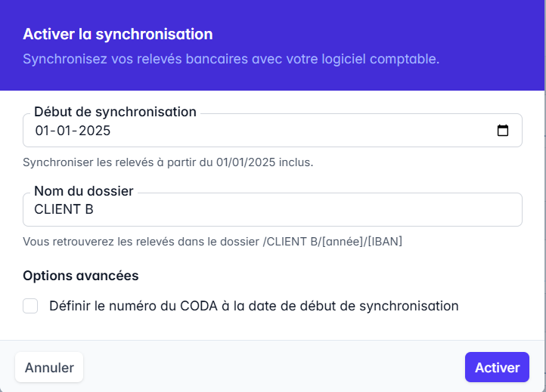Click the Nom du dossier field label
The width and height of the screenshot is (546, 392).
click(x=83, y=191)
